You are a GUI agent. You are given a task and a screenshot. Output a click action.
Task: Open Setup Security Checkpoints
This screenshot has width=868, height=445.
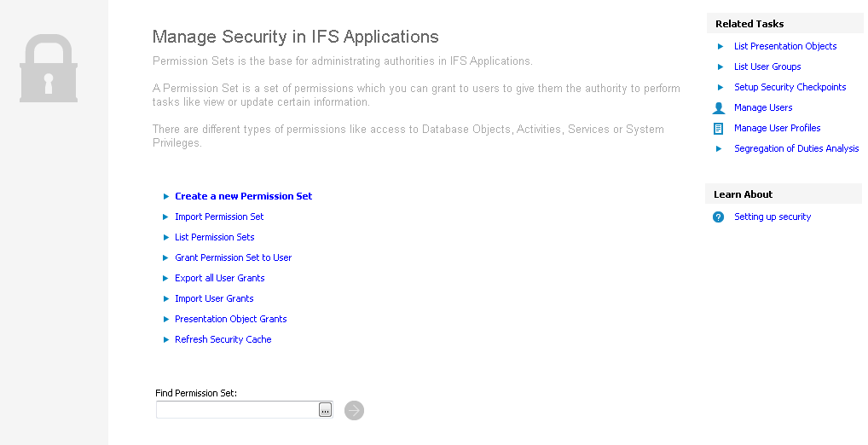coord(790,87)
